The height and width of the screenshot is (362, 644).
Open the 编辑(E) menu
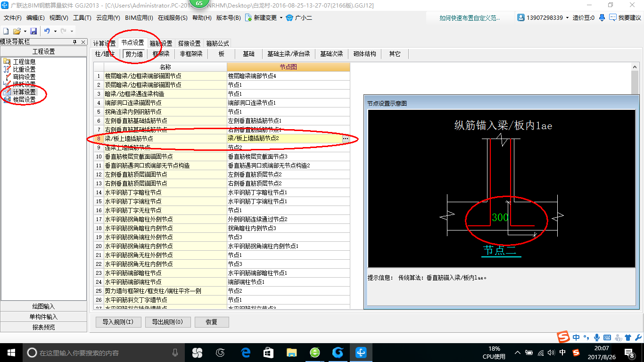(36, 17)
